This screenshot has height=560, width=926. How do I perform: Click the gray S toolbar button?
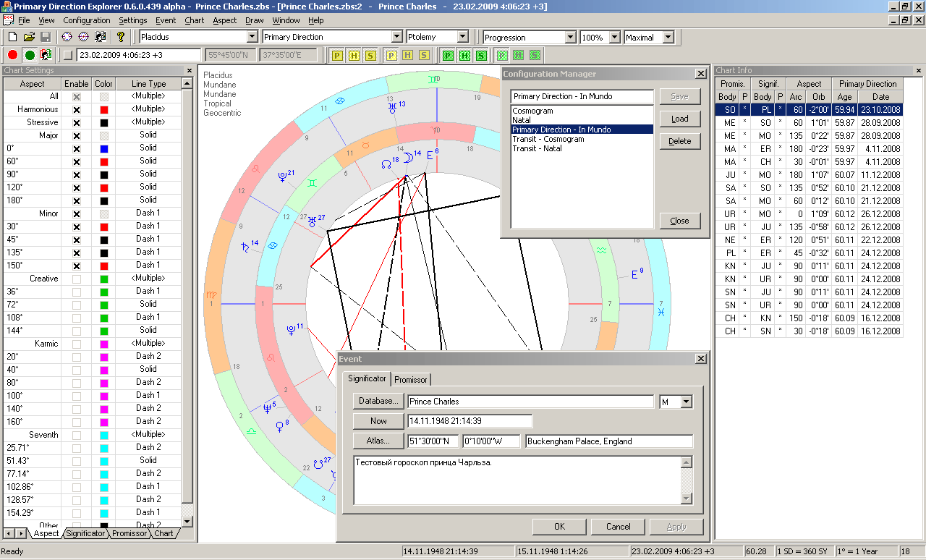click(424, 55)
